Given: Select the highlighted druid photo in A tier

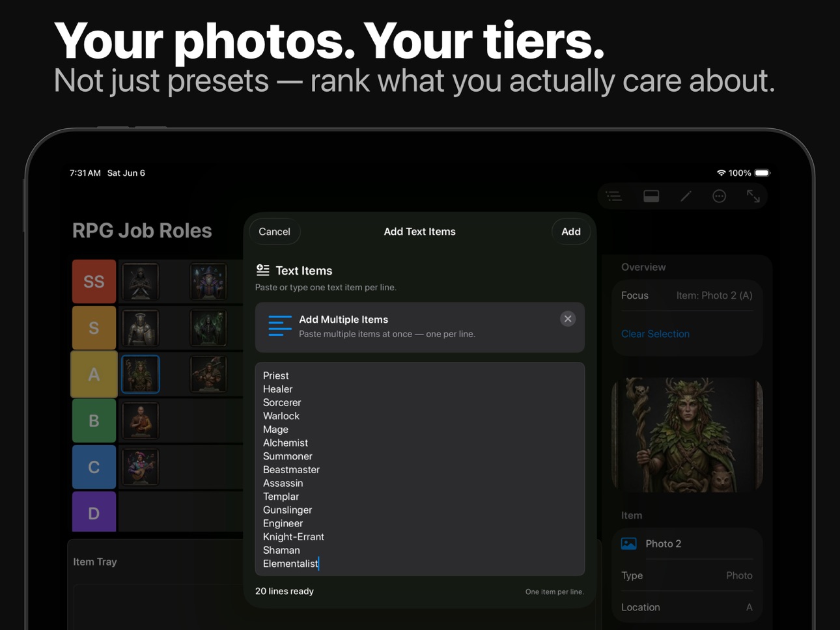Looking at the screenshot, I should [x=141, y=374].
